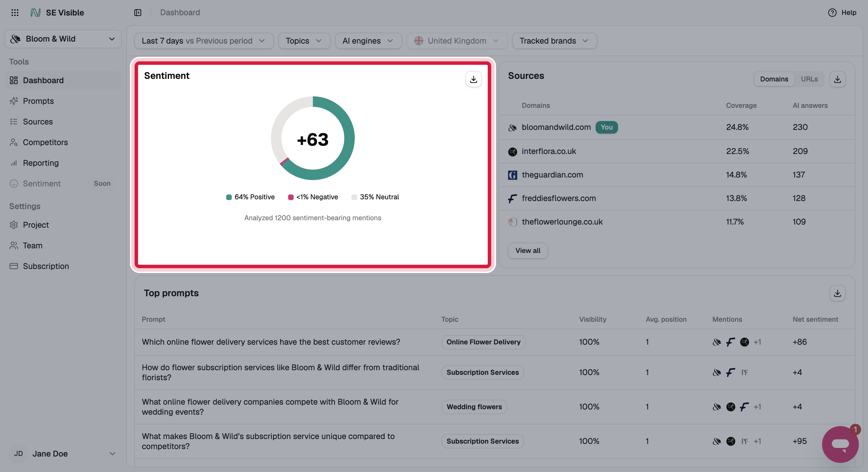Expand the Jane Doe account menu
This screenshot has height=472, width=868.
point(63,453)
